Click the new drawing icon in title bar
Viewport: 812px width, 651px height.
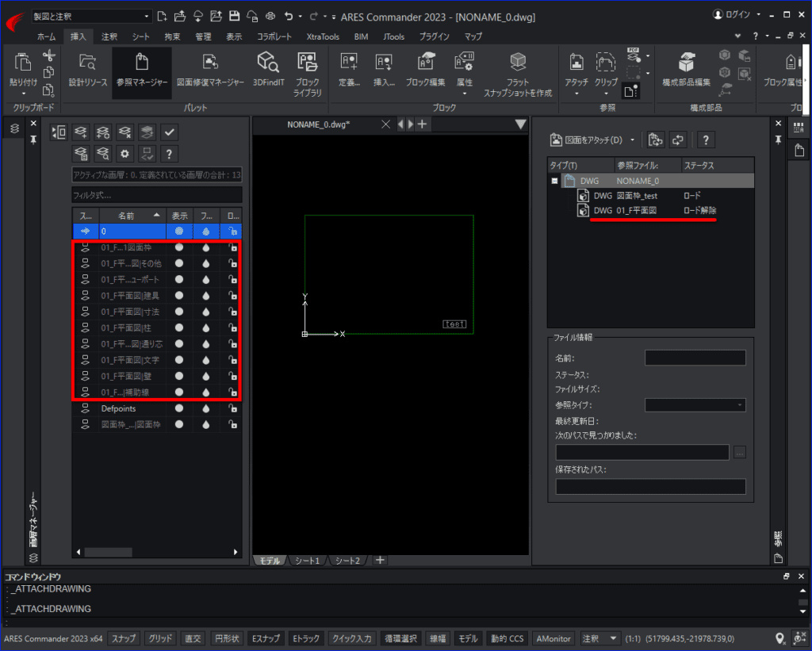(162, 16)
